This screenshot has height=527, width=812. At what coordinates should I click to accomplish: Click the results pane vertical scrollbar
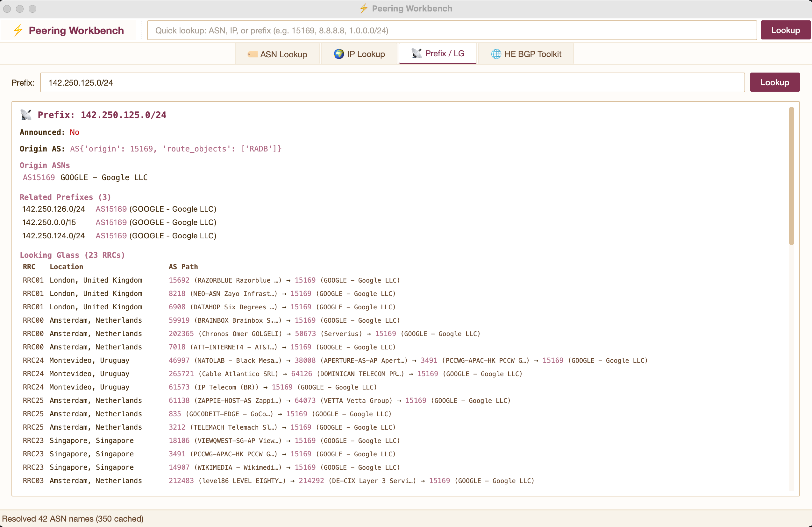point(791,176)
